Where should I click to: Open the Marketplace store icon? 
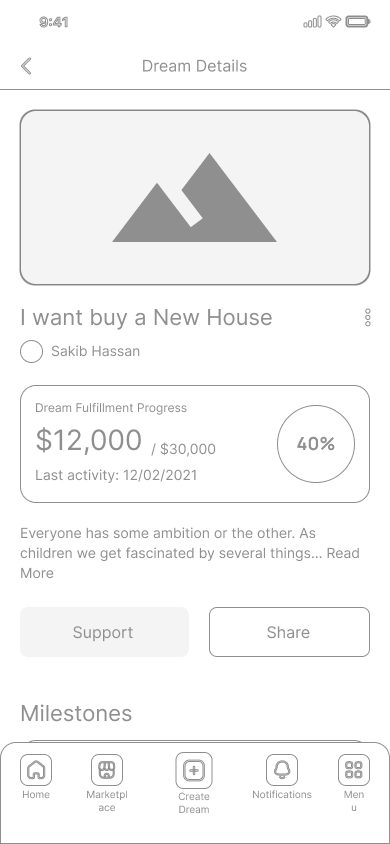click(x=107, y=770)
